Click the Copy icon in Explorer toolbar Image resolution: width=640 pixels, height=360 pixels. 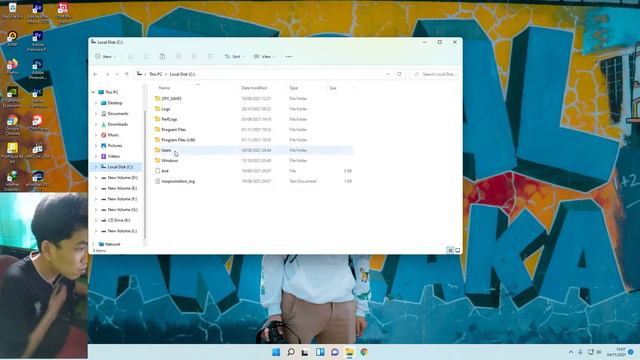(x=147, y=56)
